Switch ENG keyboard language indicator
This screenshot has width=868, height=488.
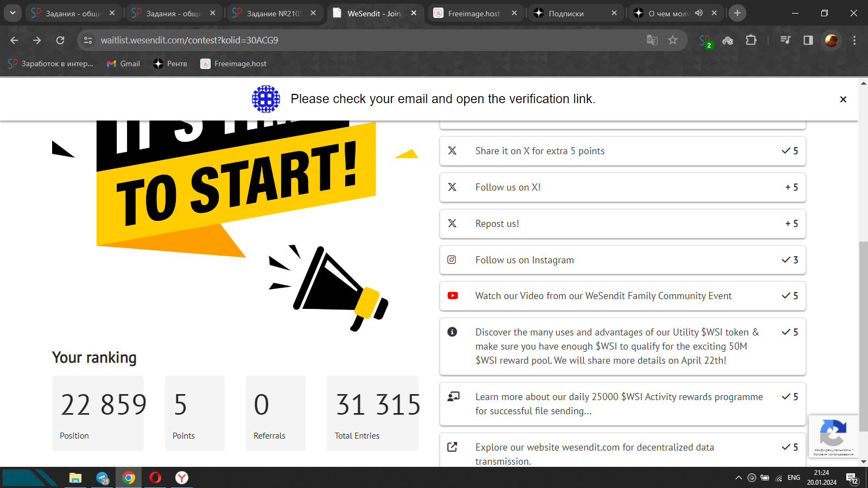pyautogui.click(x=794, y=478)
